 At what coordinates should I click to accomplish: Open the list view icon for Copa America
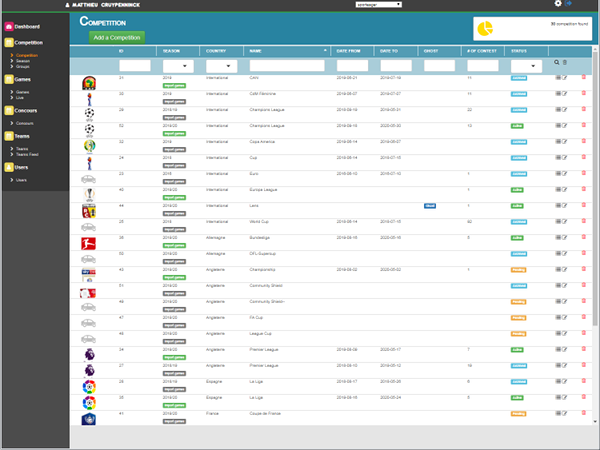[557, 141]
